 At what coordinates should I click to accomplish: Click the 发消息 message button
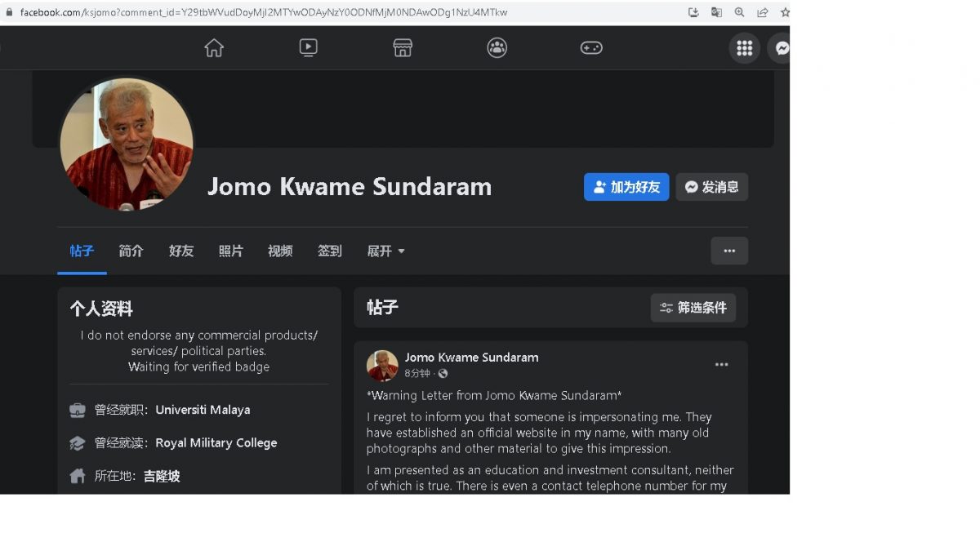pos(711,187)
